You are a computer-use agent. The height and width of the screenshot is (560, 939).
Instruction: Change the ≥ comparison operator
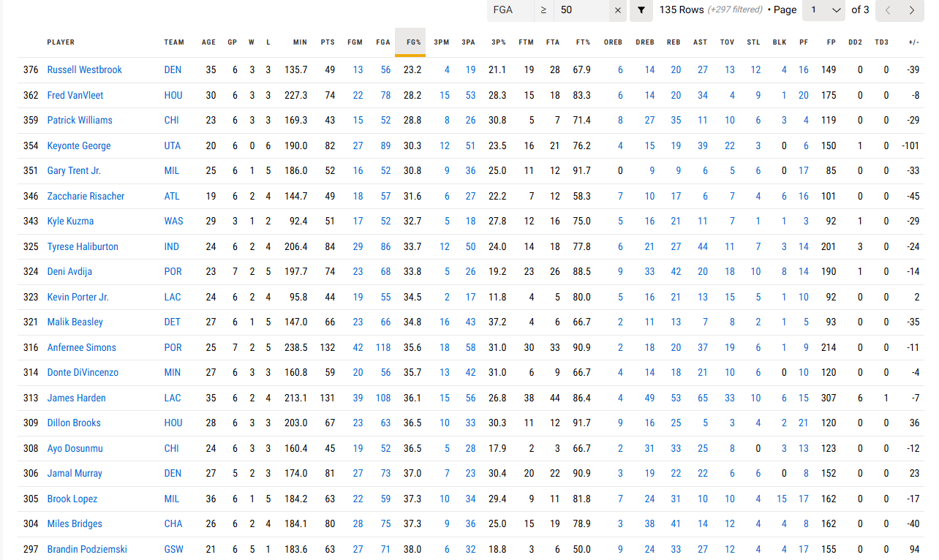click(543, 10)
